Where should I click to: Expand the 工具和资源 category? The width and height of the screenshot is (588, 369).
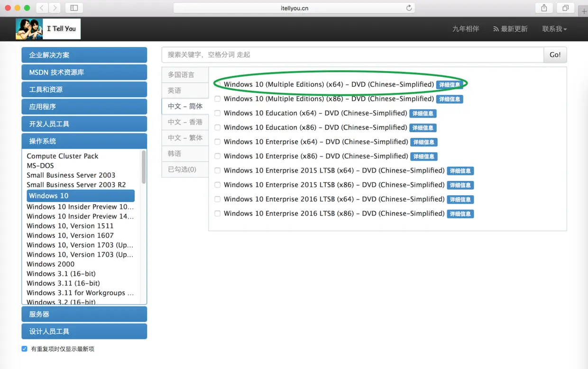(x=84, y=89)
